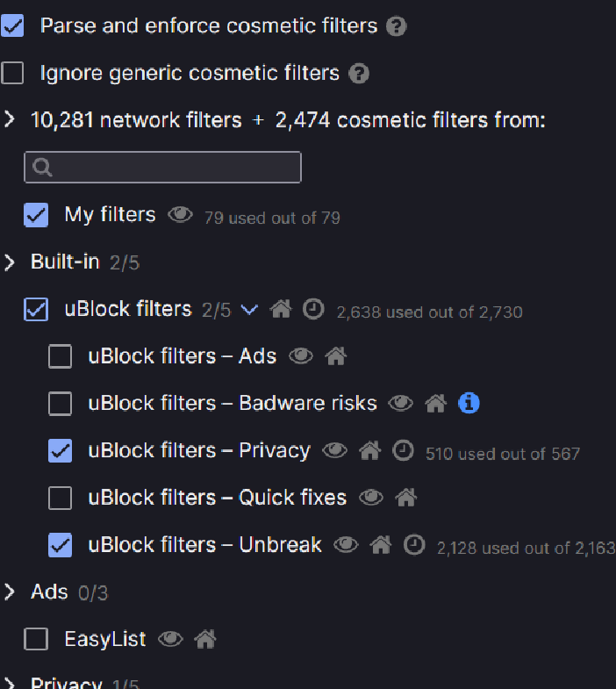Enable Ignore generic cosmetic filters checkbox
This screenshot has height=689, width=616.
tap(12, 73)
